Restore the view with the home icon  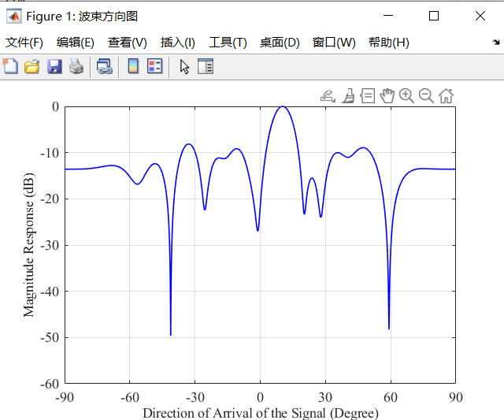[x=447, y=96]
